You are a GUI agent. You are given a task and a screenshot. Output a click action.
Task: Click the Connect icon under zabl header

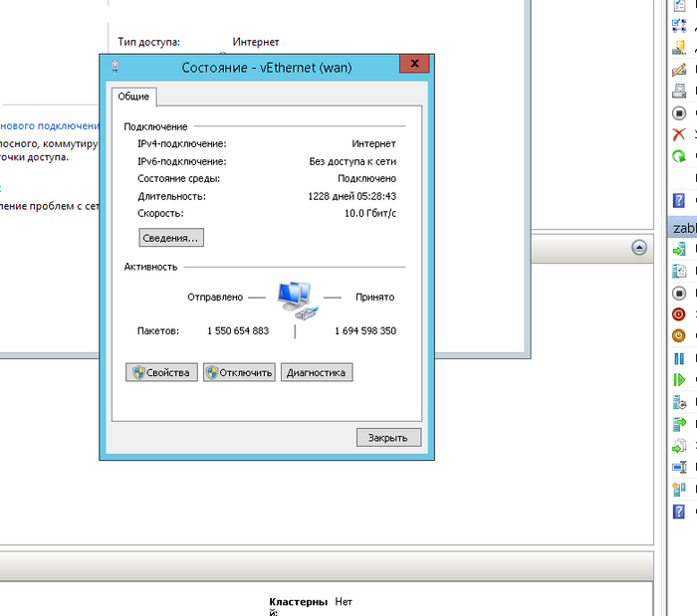point(679,250)
